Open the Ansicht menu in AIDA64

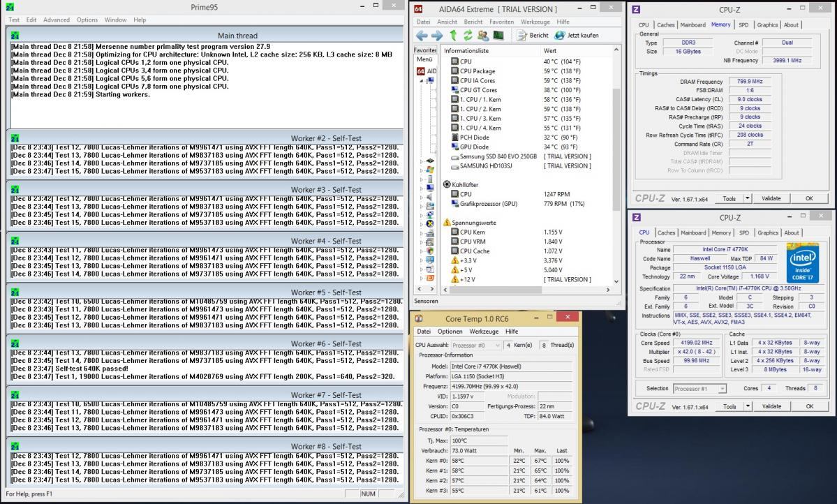(x=447, y=22)
